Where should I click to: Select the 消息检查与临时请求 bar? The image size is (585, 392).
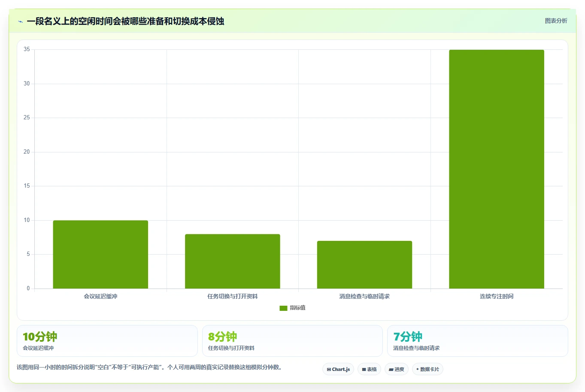[x=364, y=265]
